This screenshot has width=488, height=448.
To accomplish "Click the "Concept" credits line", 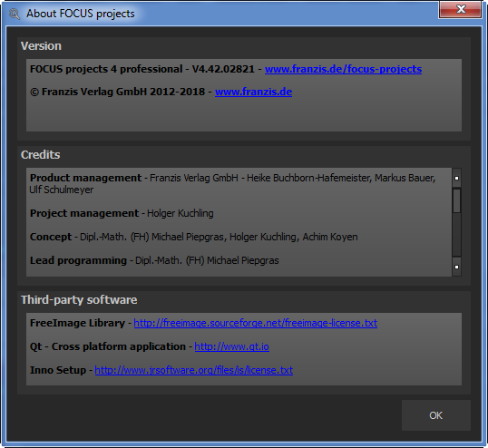I will pos(194,237).
